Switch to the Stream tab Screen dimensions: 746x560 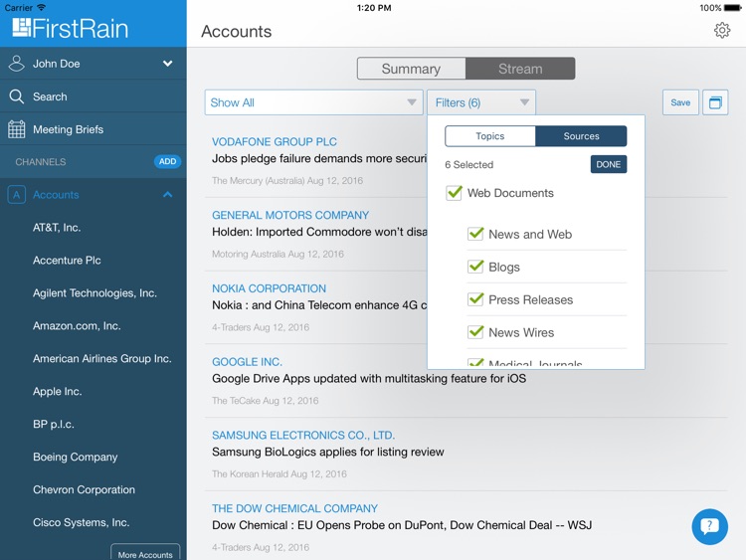pos(520,69)
